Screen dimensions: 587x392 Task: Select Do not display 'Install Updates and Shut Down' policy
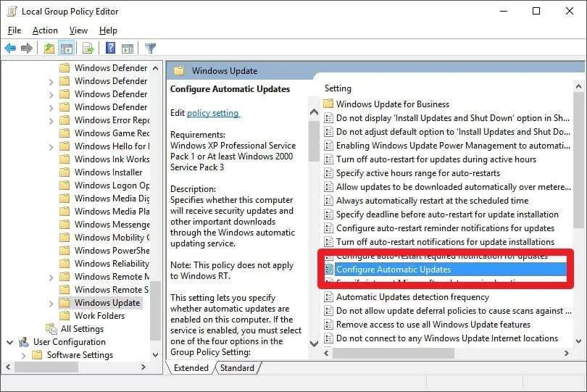tap(453, 118)
